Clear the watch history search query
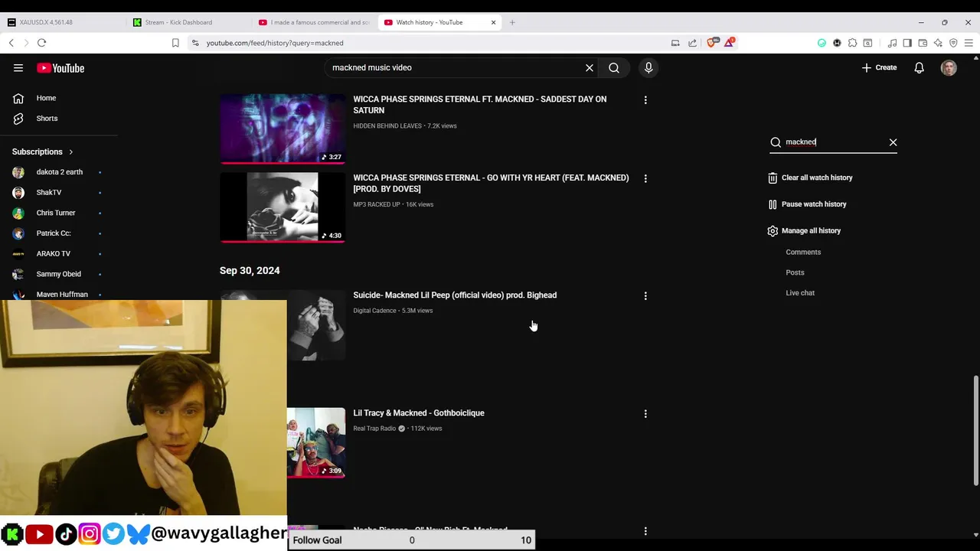Viewport: 980px width, 551px height. [x=893, y=142]
